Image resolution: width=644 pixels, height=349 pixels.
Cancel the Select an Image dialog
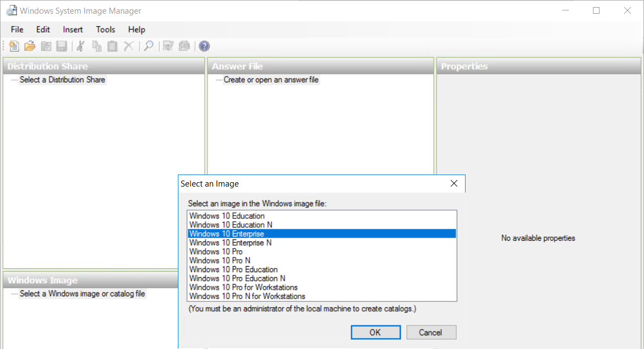pyautogui.click(x=431, y=332)
